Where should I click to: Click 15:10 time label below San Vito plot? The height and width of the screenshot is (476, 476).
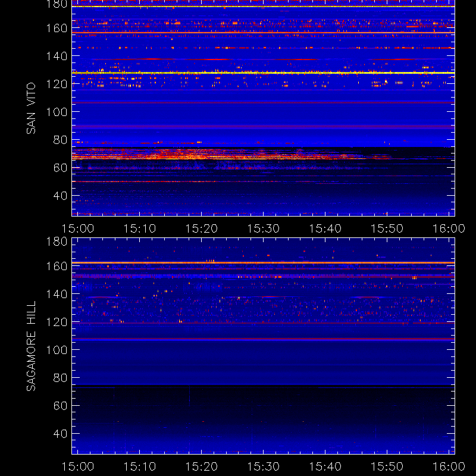[x=140, y=228]
